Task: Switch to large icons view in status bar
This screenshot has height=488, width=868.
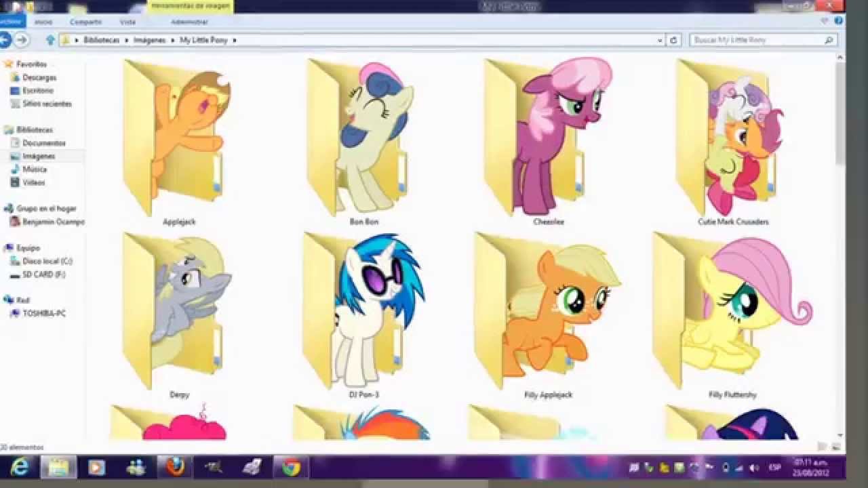Action: pyautogui.click(x=835, y=447)
